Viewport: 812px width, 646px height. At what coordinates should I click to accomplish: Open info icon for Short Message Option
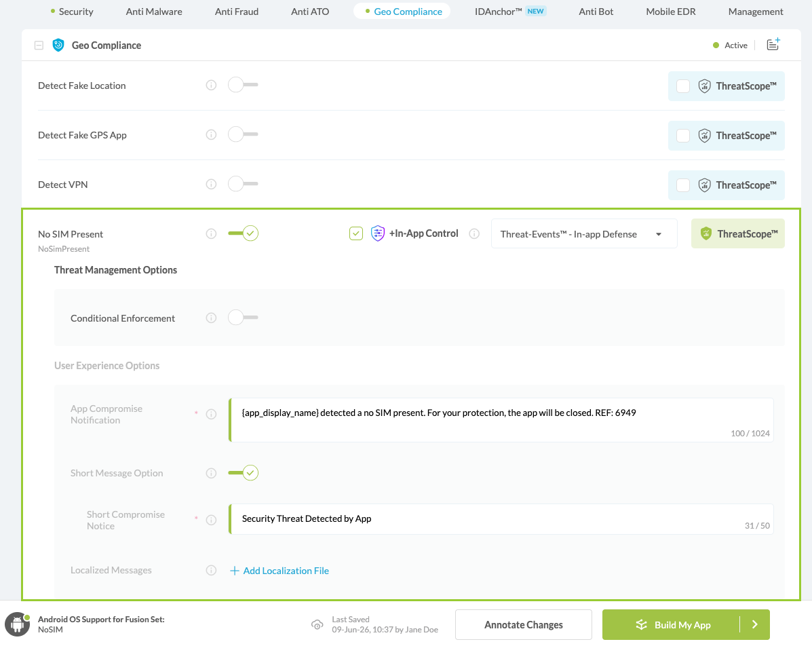pos(211,473)
